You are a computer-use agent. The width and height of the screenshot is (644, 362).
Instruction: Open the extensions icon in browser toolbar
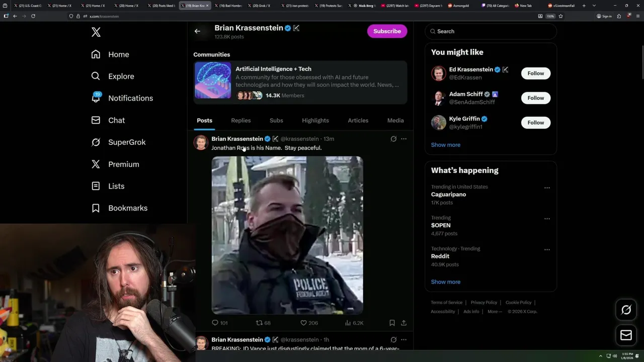point(619,16)
